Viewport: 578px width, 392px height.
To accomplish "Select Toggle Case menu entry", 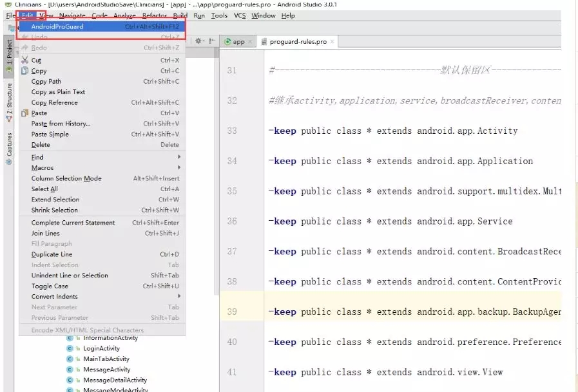I will 50,286.
